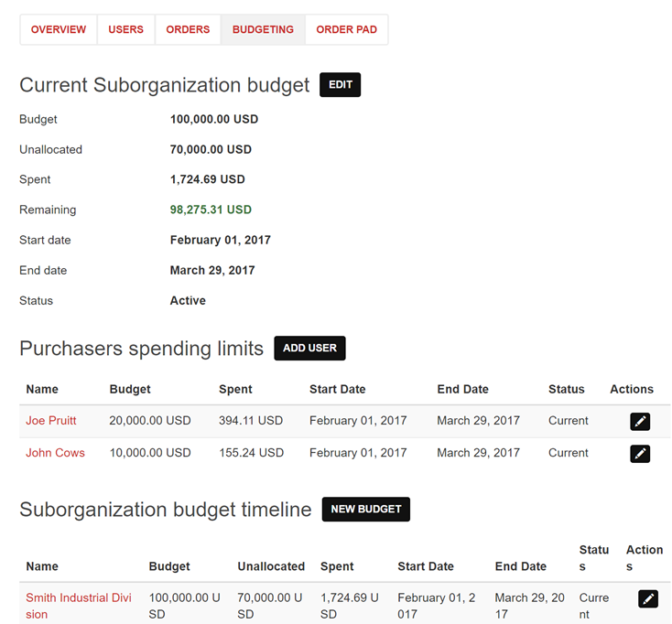Open the Overview tab
The image size is (672, 624).
coord(59,29)
